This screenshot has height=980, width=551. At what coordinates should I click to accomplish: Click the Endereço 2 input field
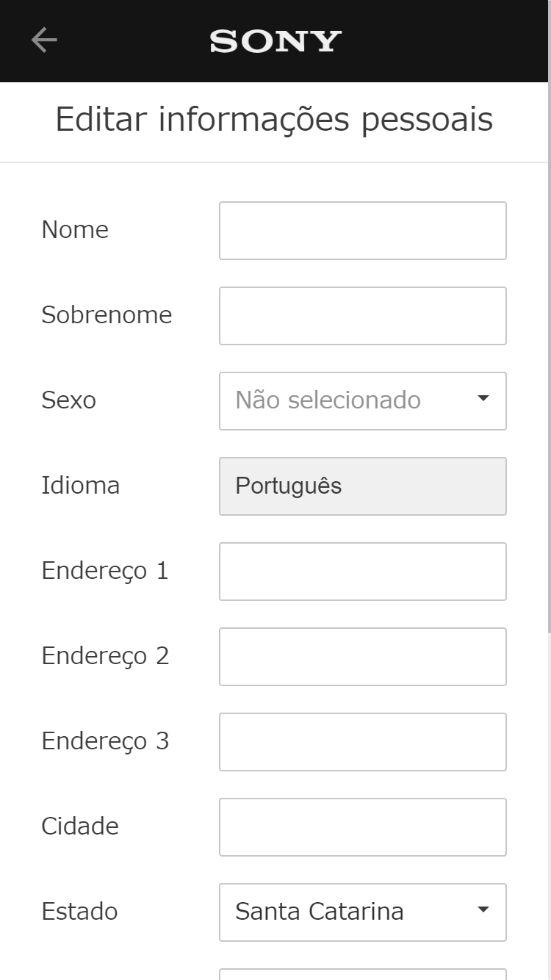point(363,656)
